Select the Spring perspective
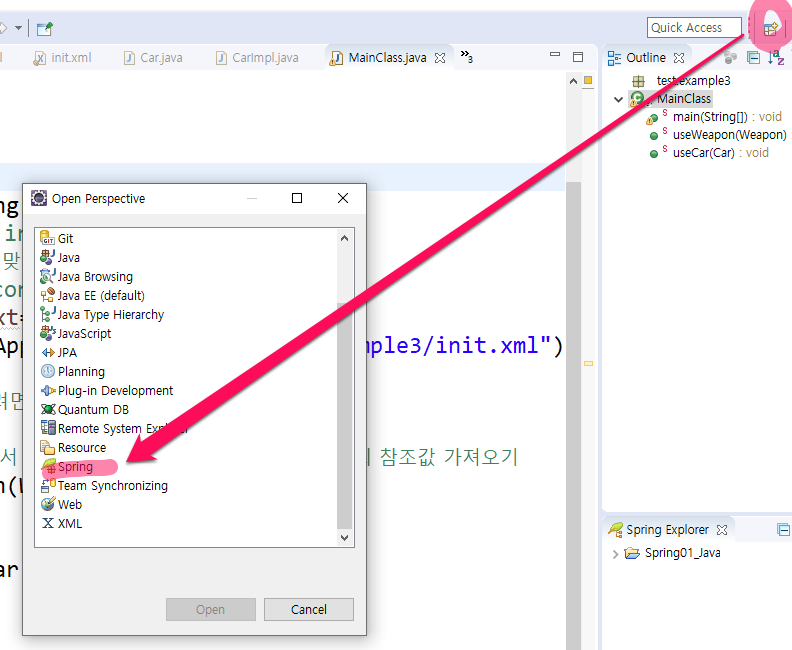Screen dimensions: 792x650 coord(67,467)
